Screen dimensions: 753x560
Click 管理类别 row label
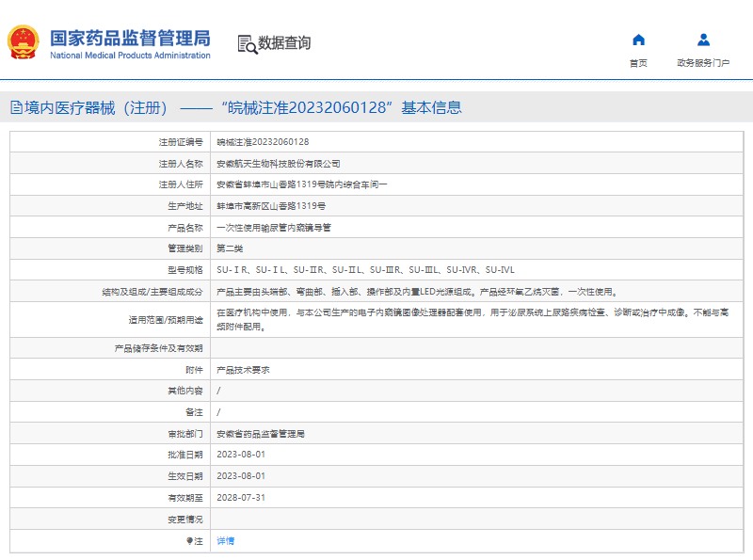pyautogui.click(x=185, y=248)
